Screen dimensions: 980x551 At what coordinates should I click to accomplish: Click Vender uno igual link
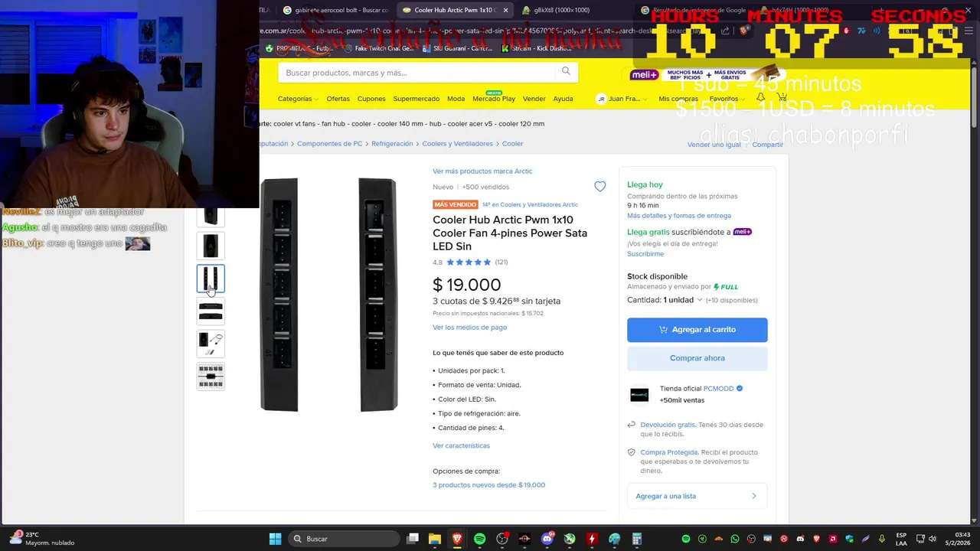(x=714, y=145)
